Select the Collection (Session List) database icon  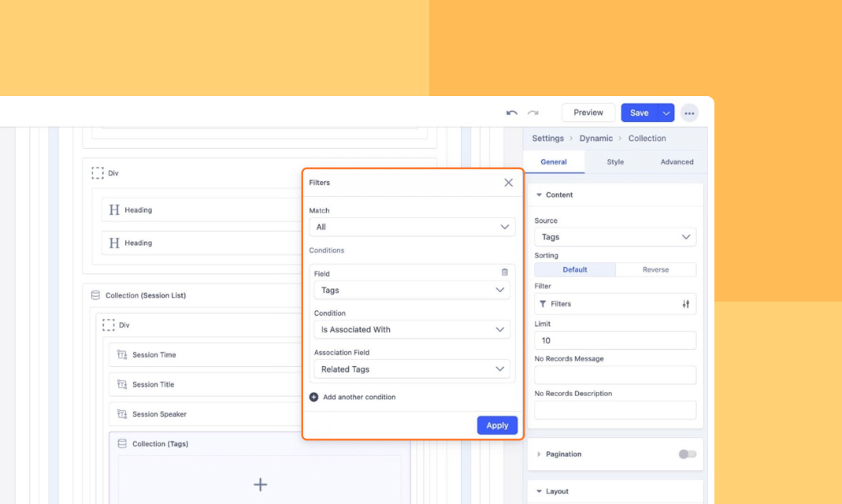96,295
